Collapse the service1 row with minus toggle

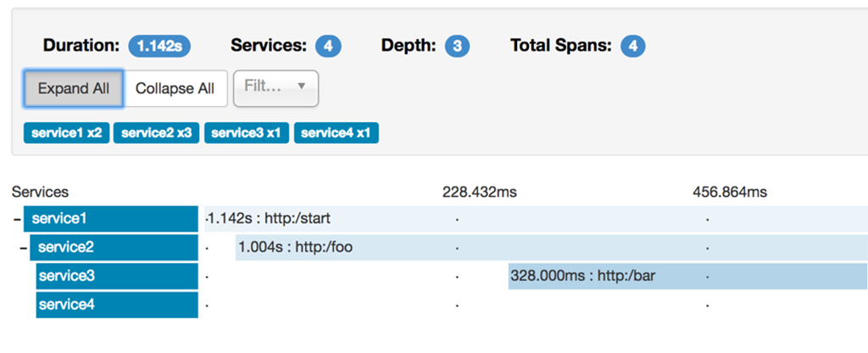(17, 219)
